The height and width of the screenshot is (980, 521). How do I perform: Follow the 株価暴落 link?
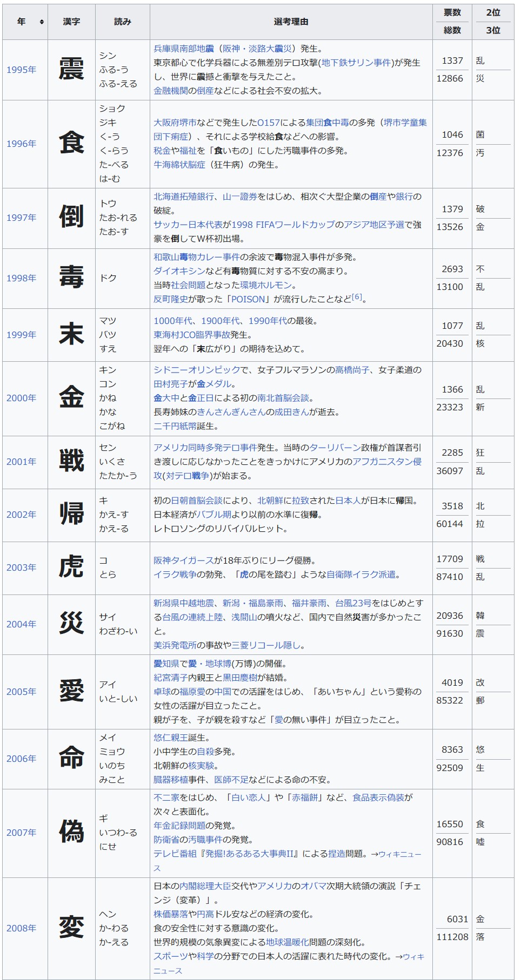[171, 914]
